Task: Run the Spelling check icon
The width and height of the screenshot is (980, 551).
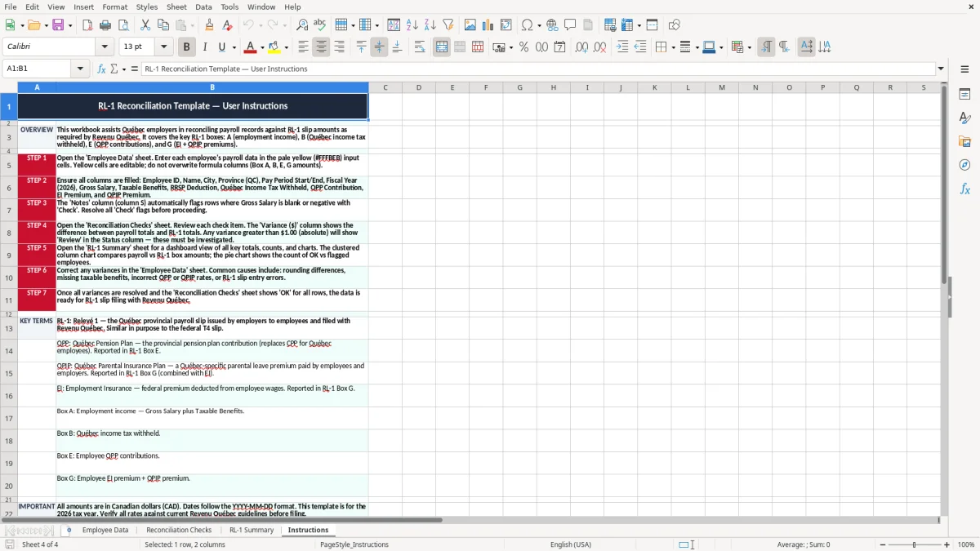Action: (319, 25)
